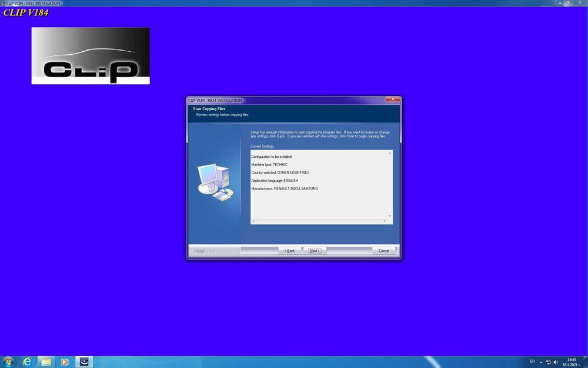Screen dimensions: 588x368
Task: Close the CLIP V184 installer dialog
Action: [x=393, y=100]
